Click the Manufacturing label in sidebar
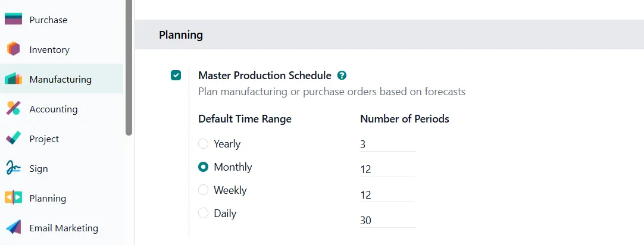Screen dimensions: 644x245 60,79
